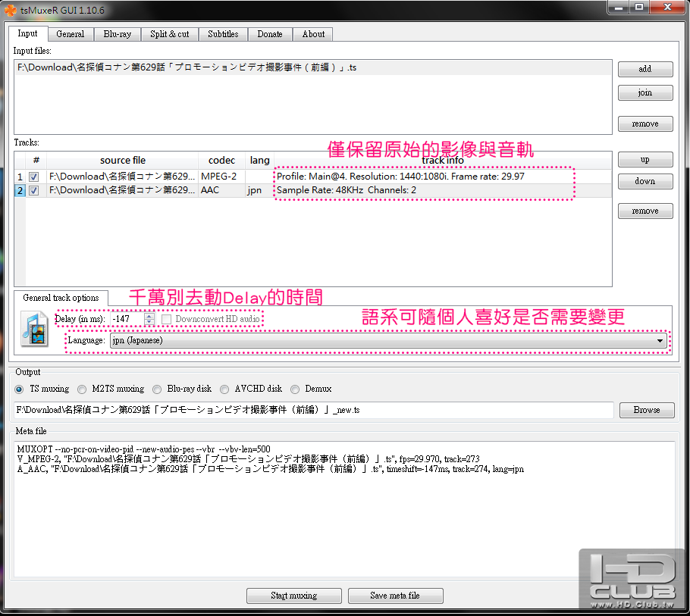Viewport: 690px width, 616px height.
Task: Open the Donate tab
Action: click(270, 34)
